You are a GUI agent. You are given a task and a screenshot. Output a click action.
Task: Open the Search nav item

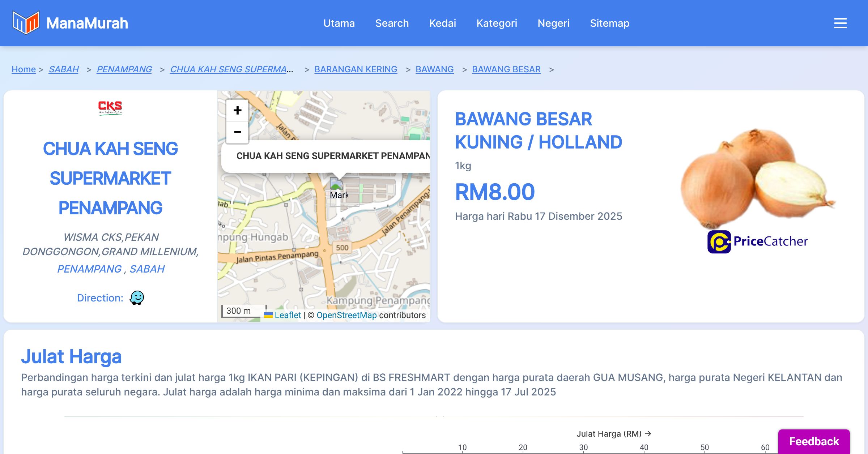coord(392,23)
